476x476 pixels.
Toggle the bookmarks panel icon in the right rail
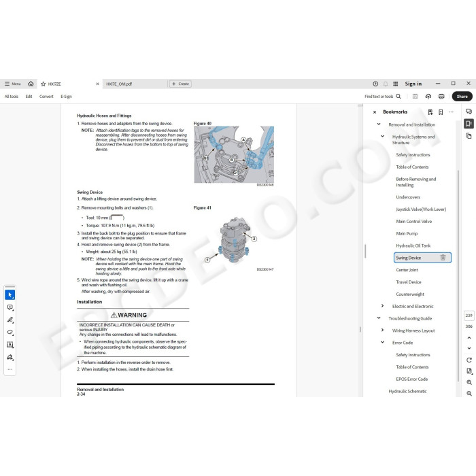click(469, 124)
